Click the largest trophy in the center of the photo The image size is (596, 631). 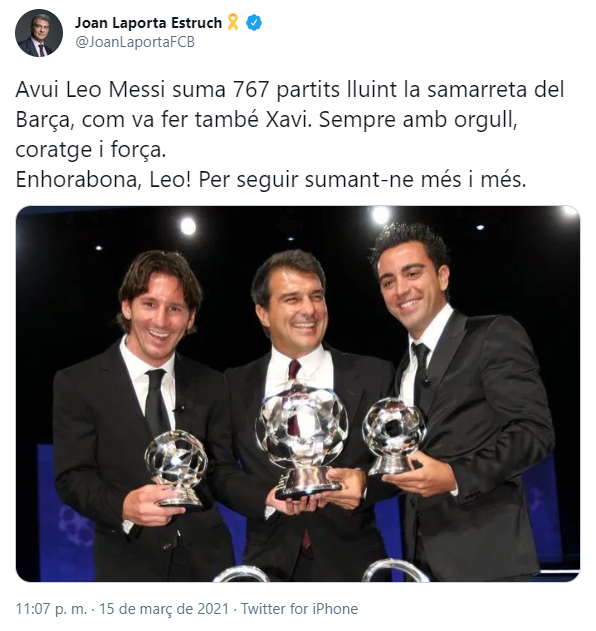point(302,441)
